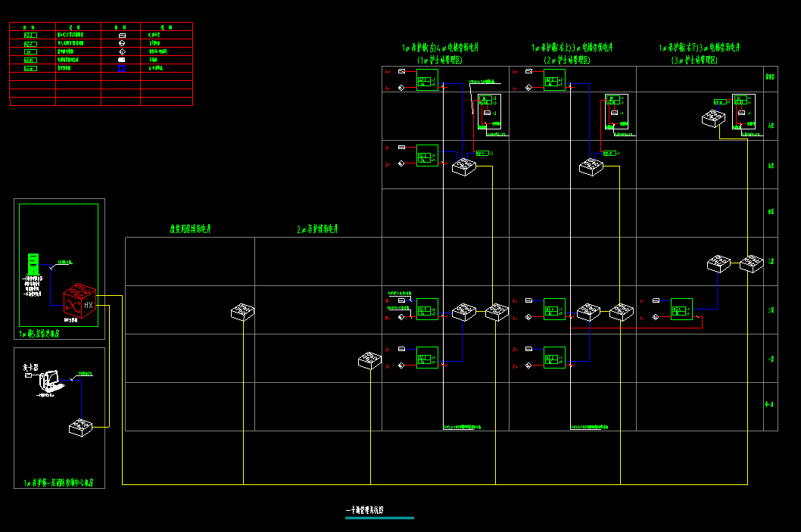Screen dimensions: 801x532
Task: Select the 2# 养护楼 weak-current shaft heading
Action: pos(317,228)
